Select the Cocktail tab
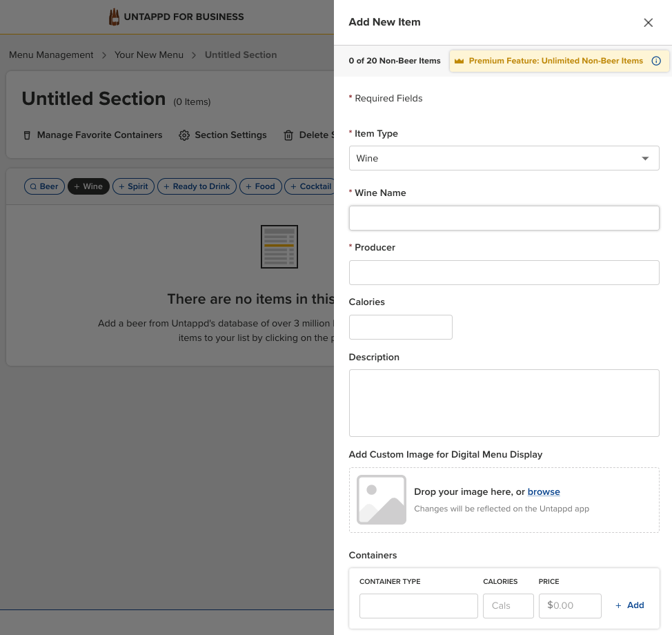Viewport: 672px width, 635px height. click(309, 186)
